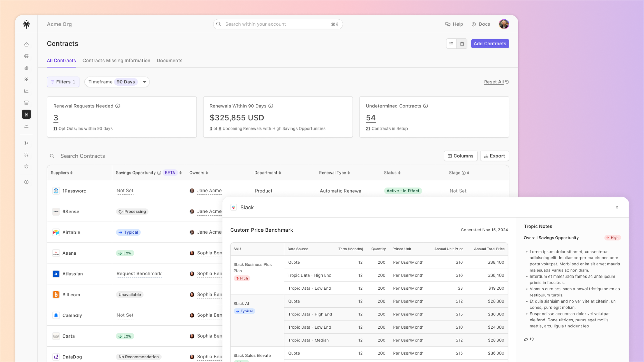Click Typical badge in Airtable row
Image resolution: width=644 pixels, height=362 pixels.
point(128,232)
